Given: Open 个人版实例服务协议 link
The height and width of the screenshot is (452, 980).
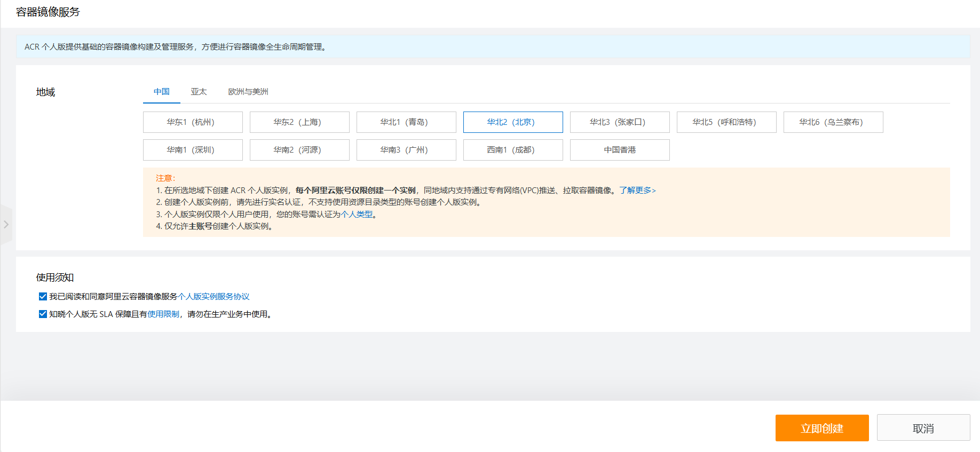Looking at the screenshot, I should tap(214, 297).
